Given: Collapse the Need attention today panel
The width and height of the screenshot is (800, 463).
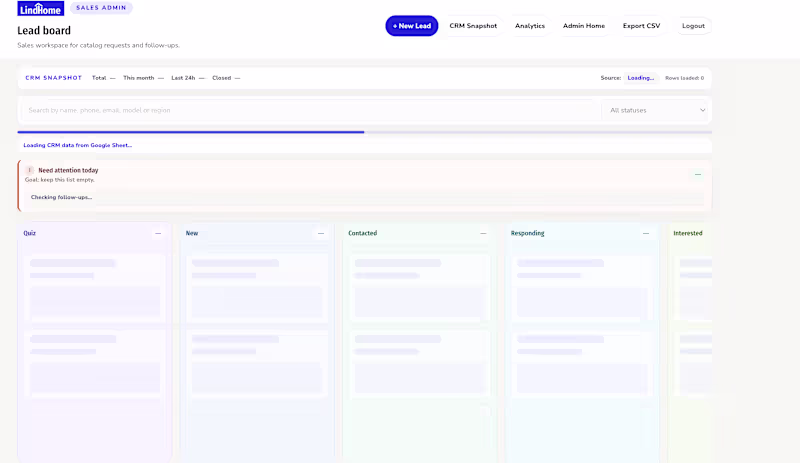Looking at the screenshot, I should (697, 175).
